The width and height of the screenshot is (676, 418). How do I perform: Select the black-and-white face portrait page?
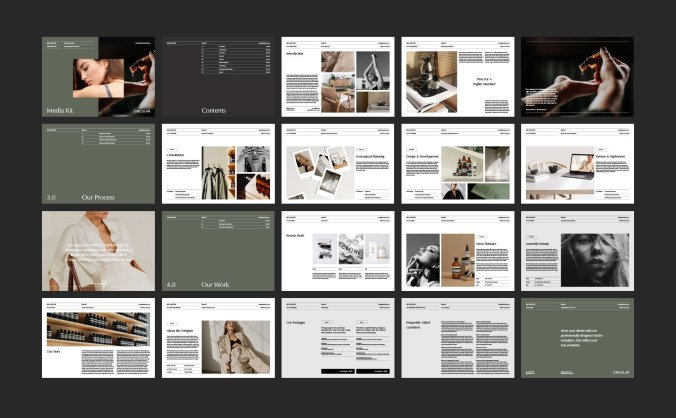tap(577, 251)
